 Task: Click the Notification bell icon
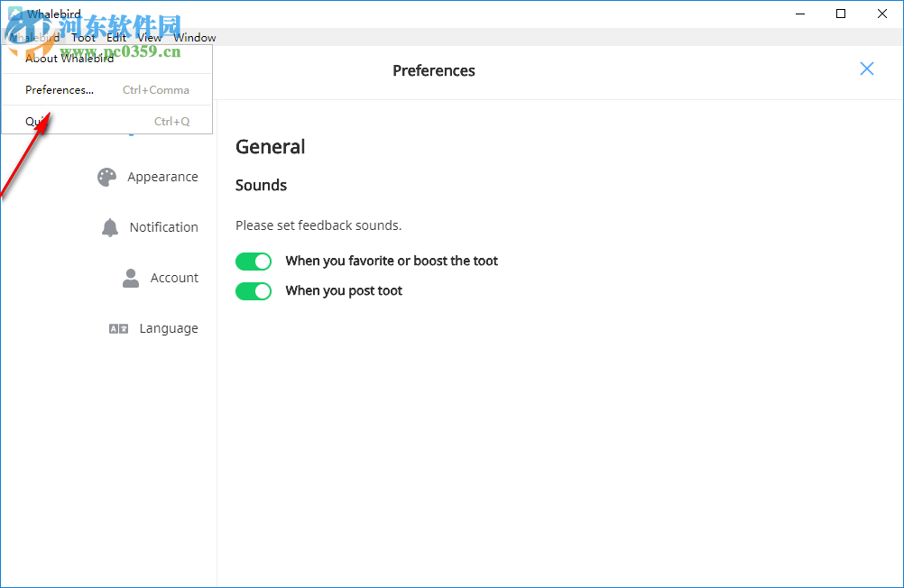110,227
